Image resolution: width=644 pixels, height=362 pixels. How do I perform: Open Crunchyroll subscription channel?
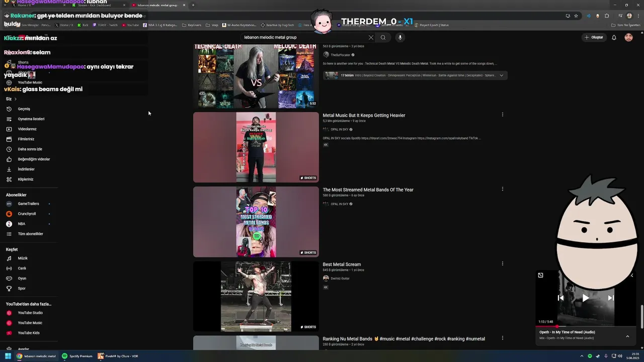27,214
